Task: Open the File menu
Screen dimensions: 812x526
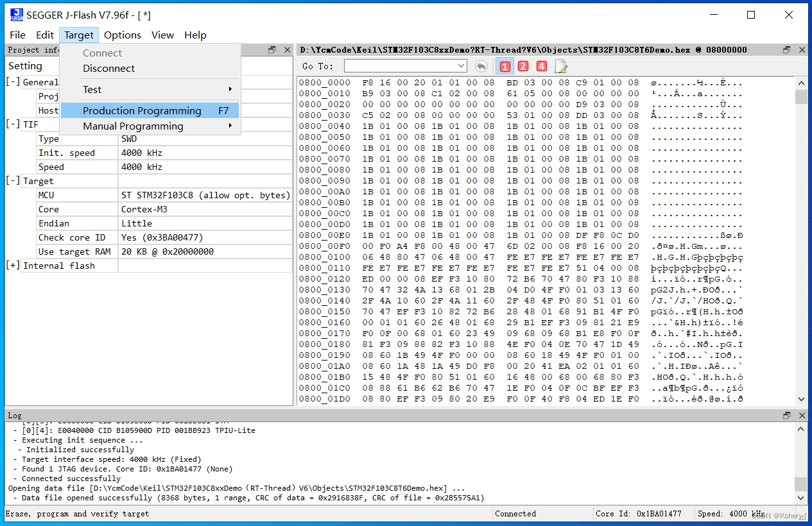Action: tap(18, 35)
